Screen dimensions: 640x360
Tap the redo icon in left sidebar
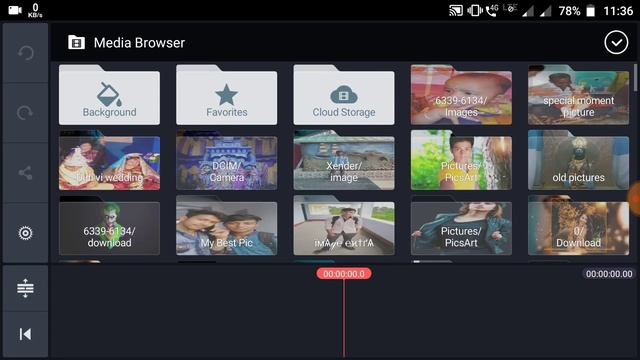coord(25,113)
